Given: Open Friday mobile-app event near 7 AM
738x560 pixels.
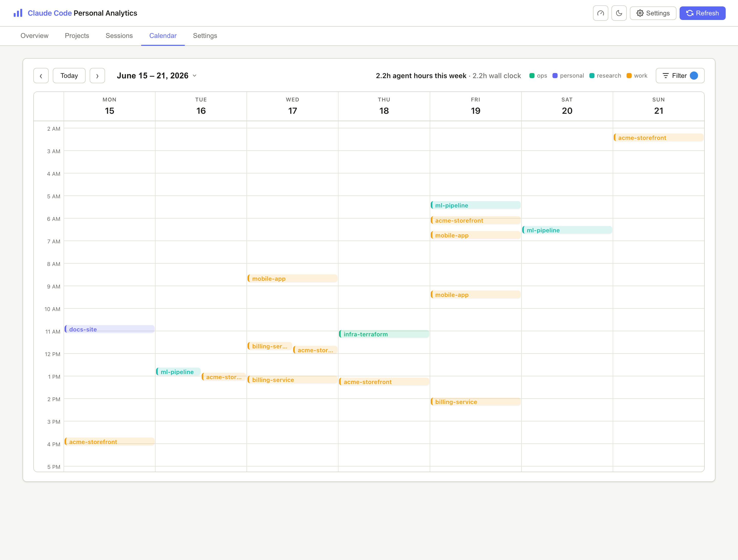Looking at the screenshot, I should (475, 235).
